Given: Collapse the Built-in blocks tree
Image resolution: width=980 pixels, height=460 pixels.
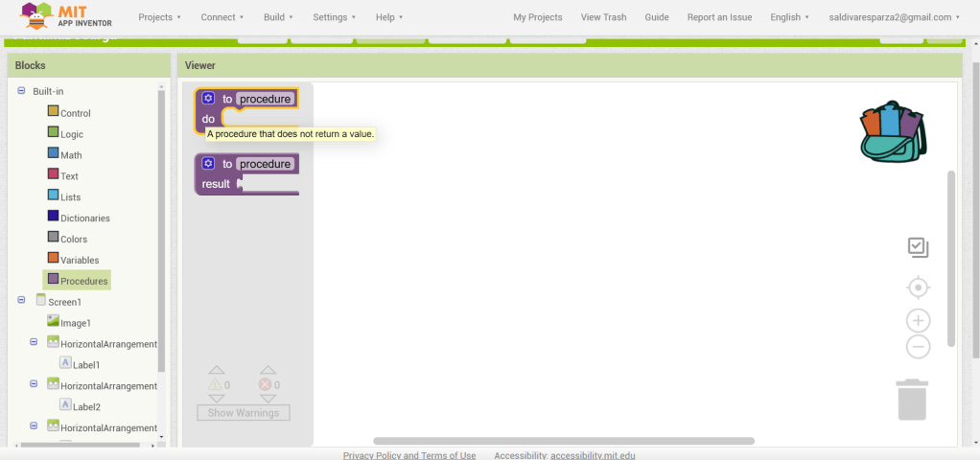Looking at the screenshot, I should click(x=21, y=91).
